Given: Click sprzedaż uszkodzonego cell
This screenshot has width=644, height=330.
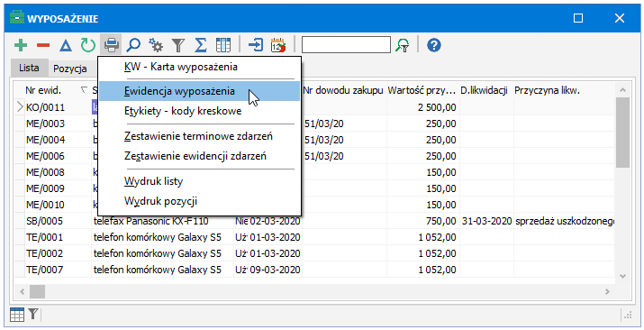Looking at the screenshot, I should (564, 221).
